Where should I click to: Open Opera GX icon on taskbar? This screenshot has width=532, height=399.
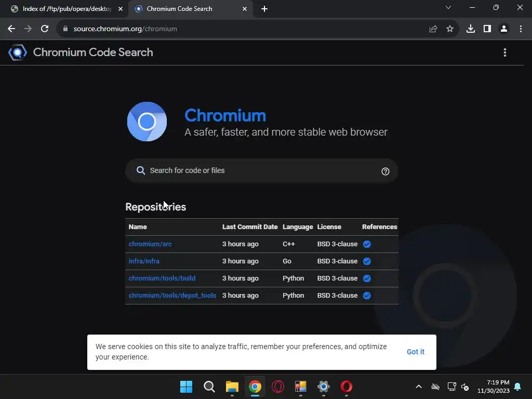tap(278, 387)
